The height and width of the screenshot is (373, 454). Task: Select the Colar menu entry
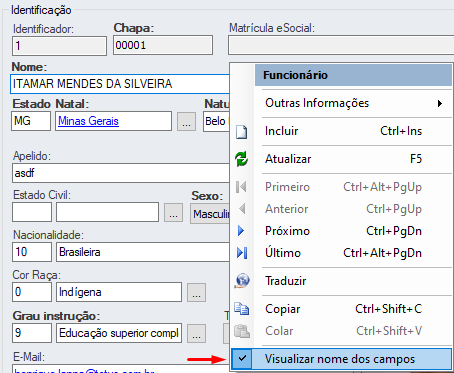click(x=341, y=331)
